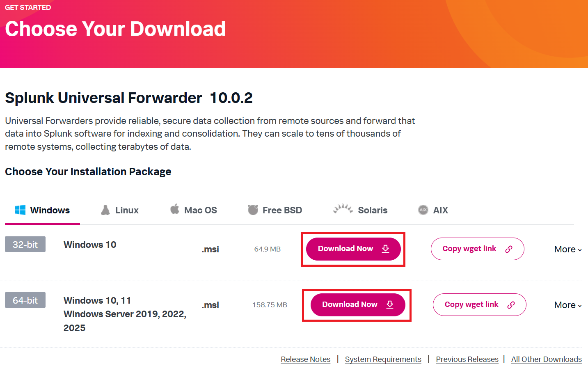Open the Free BSD tab

pyautogui.click(x=282, y=210)
